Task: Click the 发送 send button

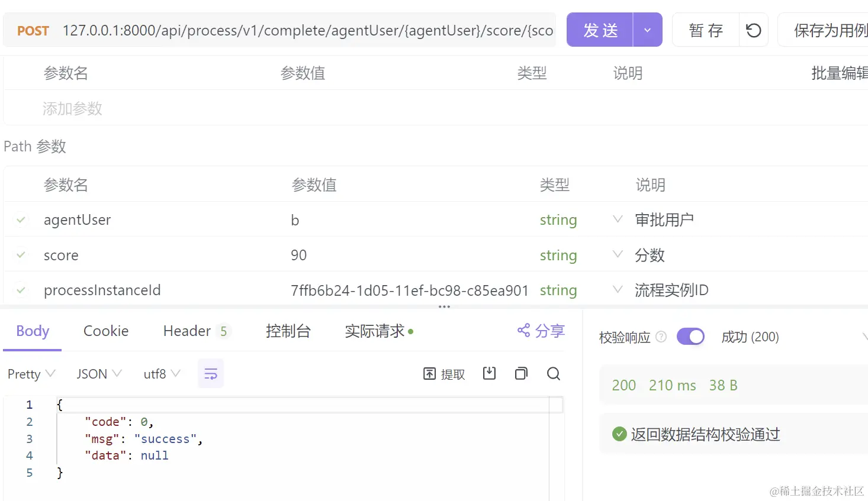Action: 600,30
